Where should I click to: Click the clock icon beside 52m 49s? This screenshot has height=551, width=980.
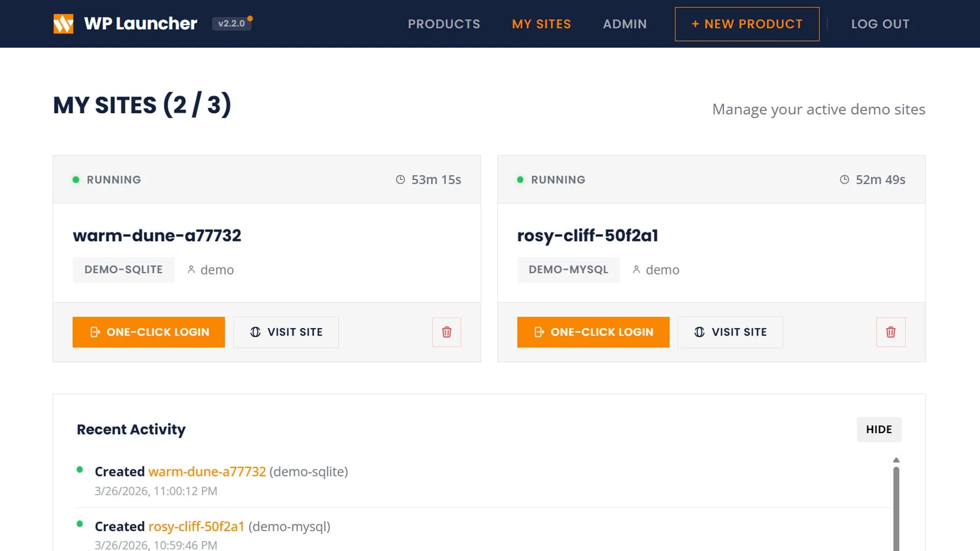(x=845, y=180)
